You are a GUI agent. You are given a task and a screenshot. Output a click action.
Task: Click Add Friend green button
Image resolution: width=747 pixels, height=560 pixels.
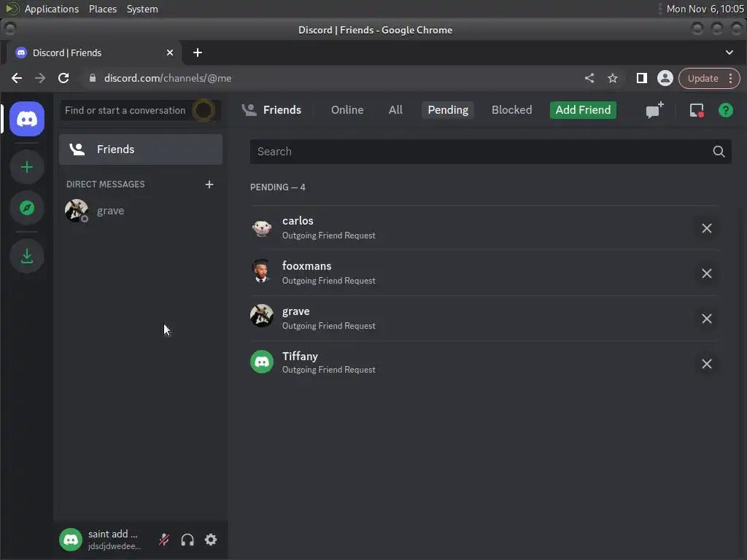coord(583,110)
